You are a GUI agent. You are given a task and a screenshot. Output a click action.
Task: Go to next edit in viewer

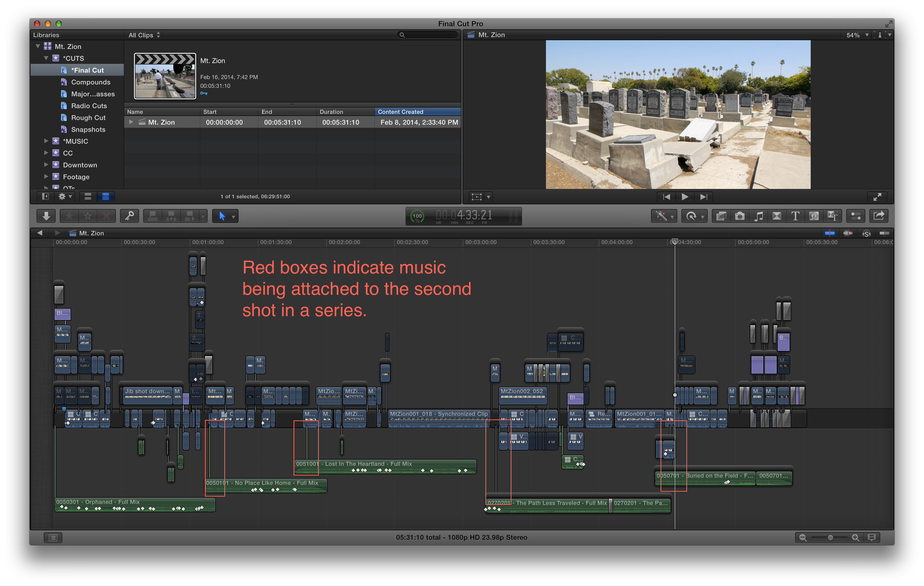[x=703, y=197]
